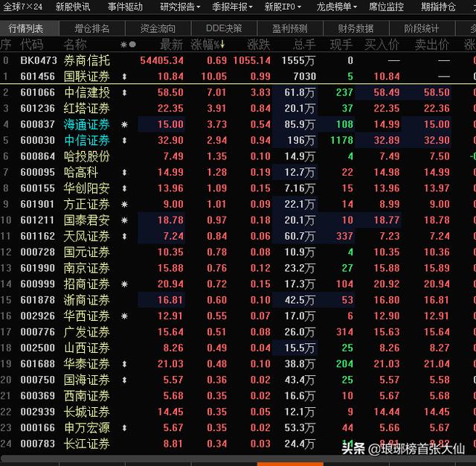Viewport: 476px width, 466px height.
Task: Sort by the 涨幅% column header
Action: tap(208, 45)
